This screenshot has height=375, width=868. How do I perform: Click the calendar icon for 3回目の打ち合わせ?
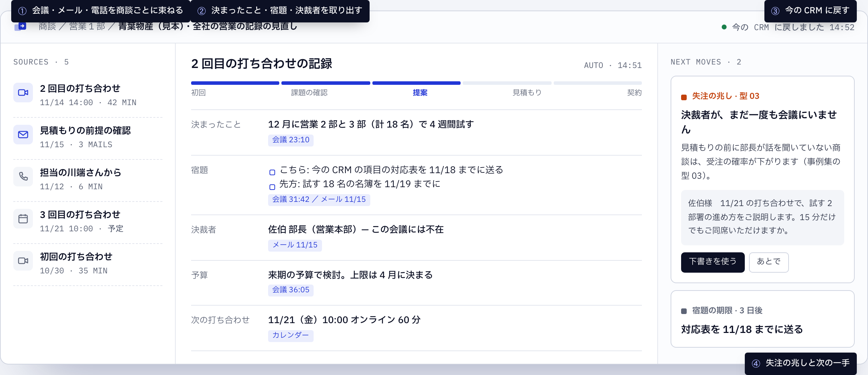pos(23,219)
